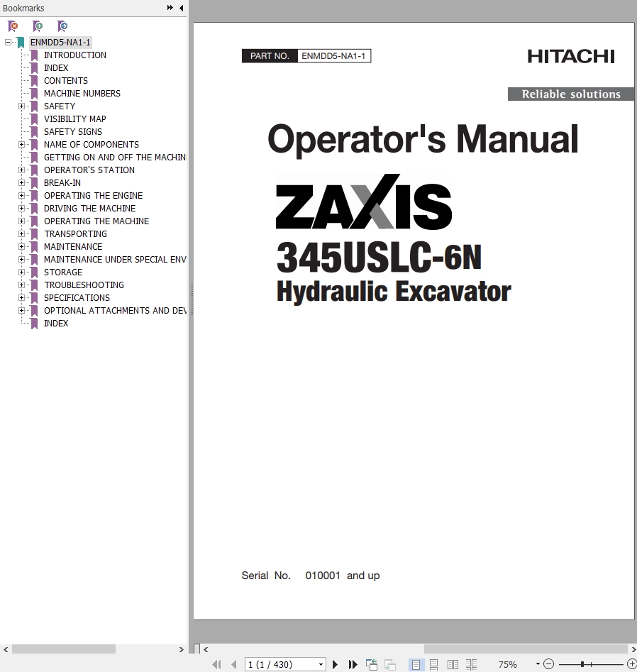Go to previous page

pos(234,664)
